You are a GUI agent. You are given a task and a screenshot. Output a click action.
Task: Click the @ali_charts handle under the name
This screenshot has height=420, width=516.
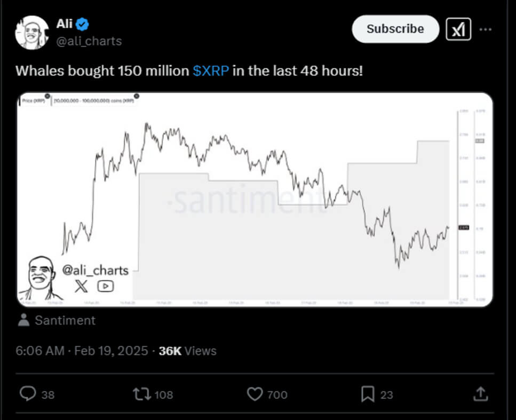(x=89, y=41)
